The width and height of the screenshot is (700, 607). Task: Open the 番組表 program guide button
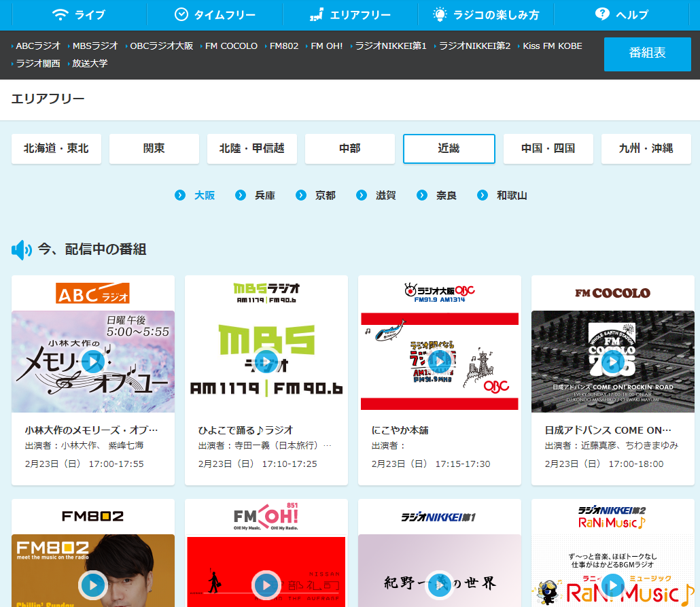647,54
